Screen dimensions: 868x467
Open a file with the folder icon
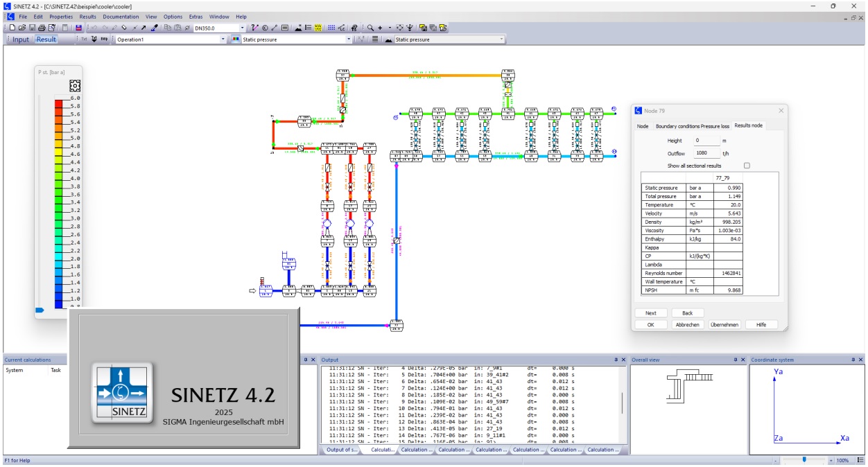[22, 28]
